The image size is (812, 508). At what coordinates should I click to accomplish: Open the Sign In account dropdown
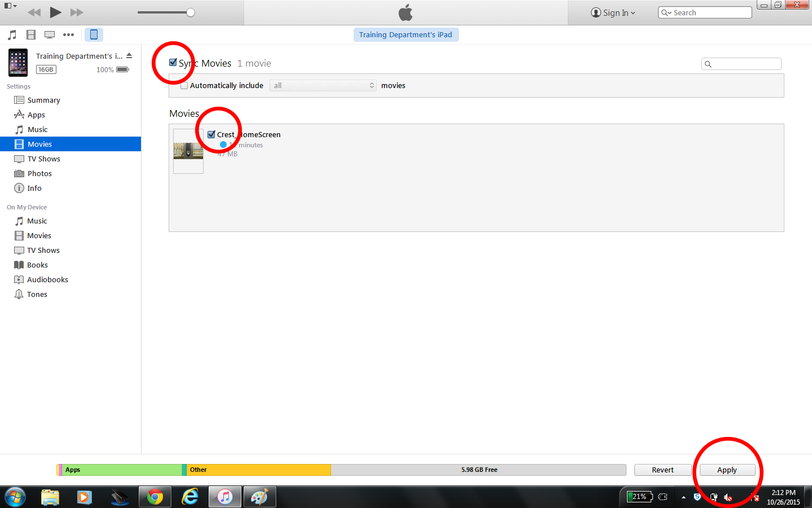coord(613,12)
